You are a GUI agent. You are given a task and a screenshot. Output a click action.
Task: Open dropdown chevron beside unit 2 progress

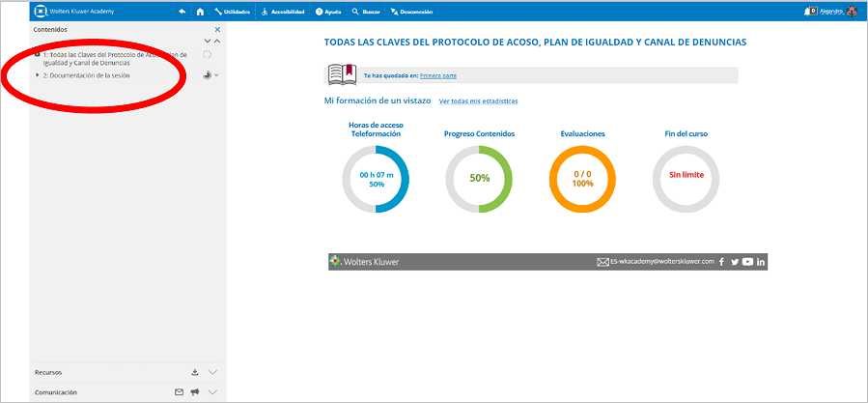(x=216, y=74)
